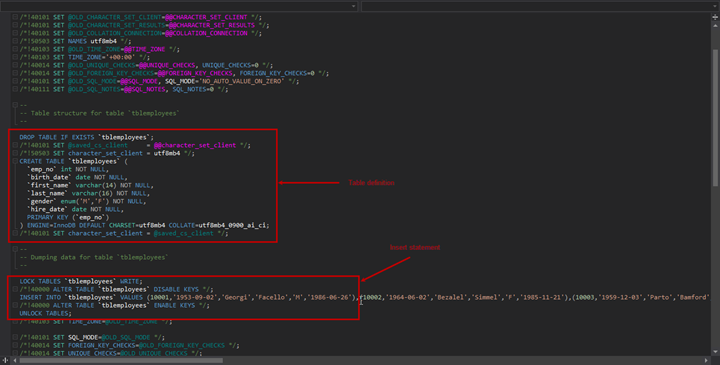
Task: Click the UNLOCK TABLES statement
Action: click(45, 314)
